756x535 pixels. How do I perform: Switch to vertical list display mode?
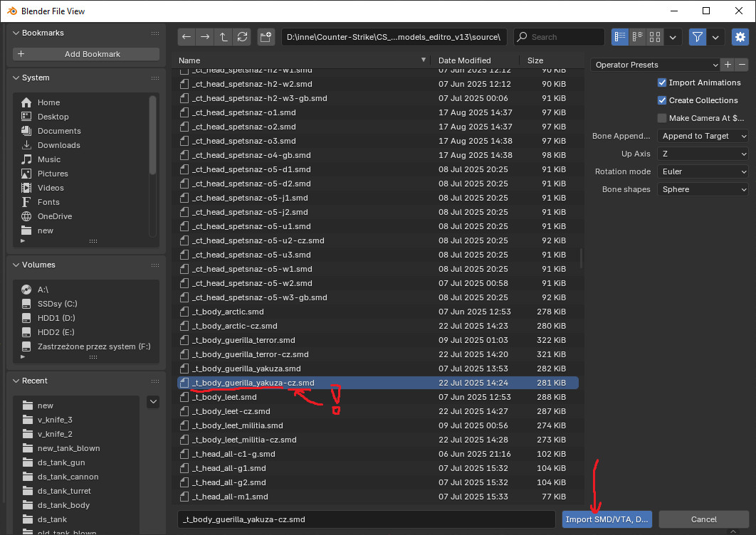tap(620, 37)
